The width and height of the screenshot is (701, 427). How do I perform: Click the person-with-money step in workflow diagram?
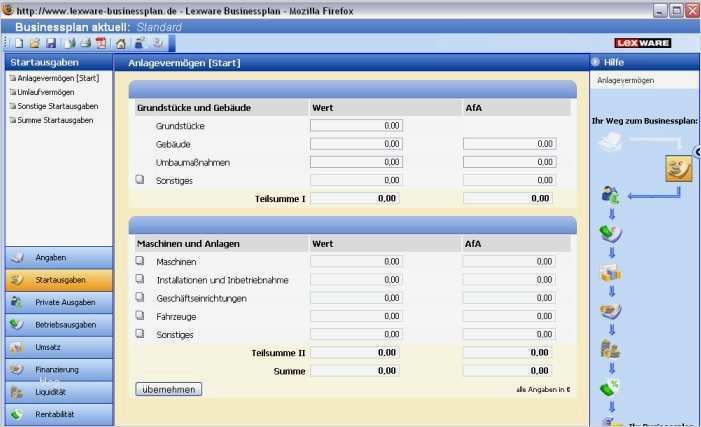tap(611, 195)
